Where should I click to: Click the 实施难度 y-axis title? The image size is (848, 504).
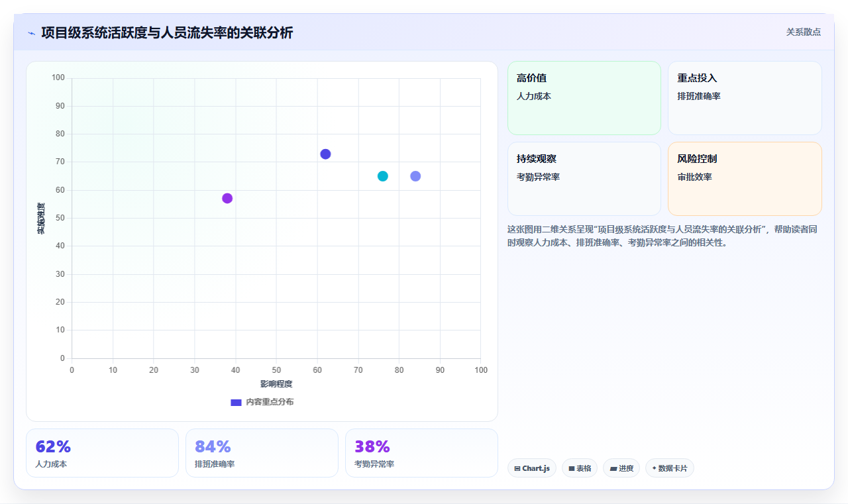tap(41, 219)
